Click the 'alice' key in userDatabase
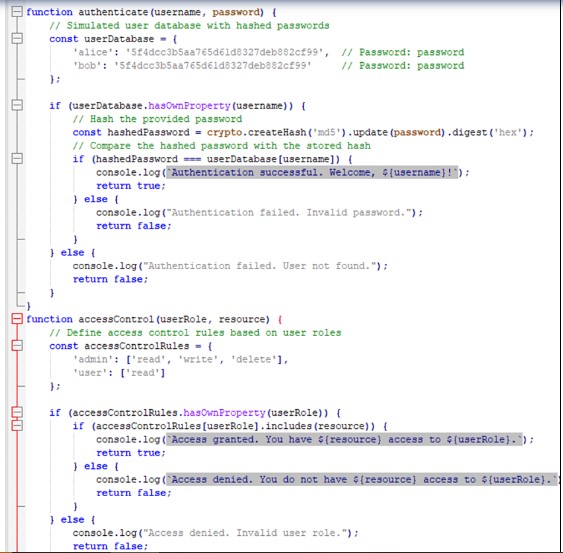563x553 pixels. 93,52
